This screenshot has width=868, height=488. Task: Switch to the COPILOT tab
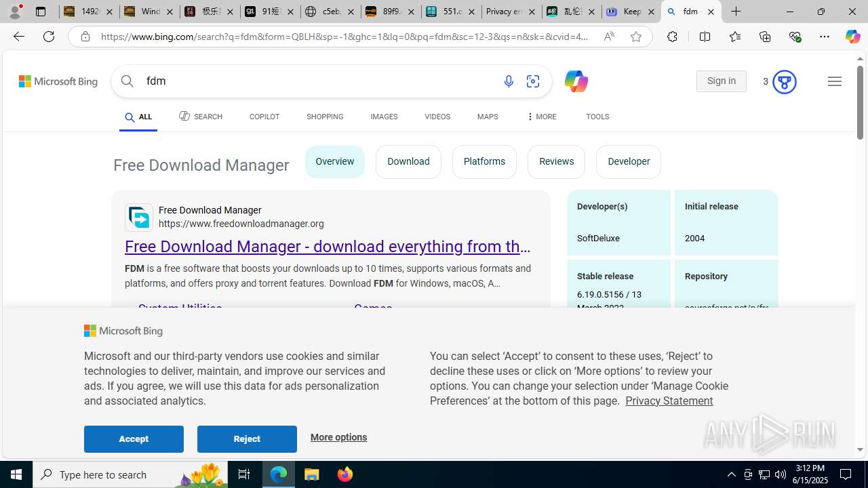(x=264, y=117)
